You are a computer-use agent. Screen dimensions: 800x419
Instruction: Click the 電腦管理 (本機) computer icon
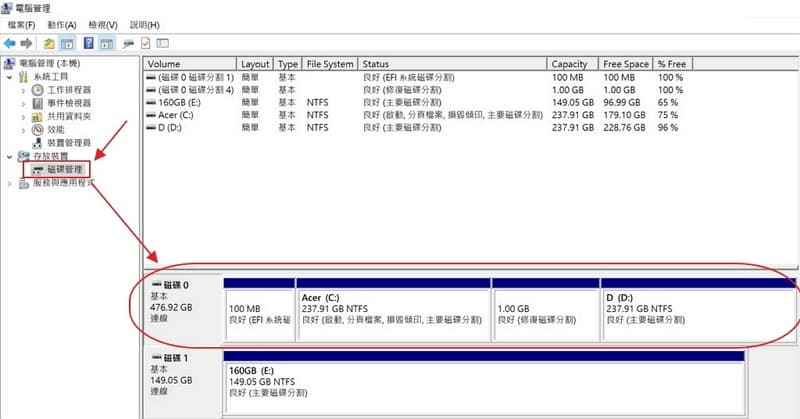pyautogui.click(x=9, y=63)
